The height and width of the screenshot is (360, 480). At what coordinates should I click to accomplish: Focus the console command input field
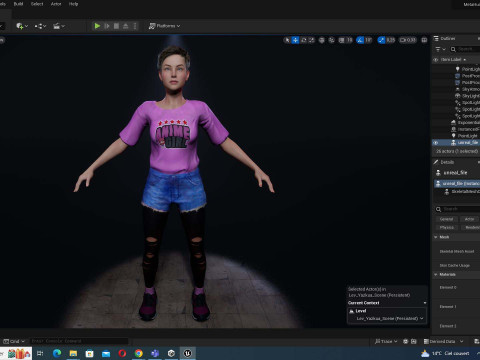[x=79, y=341]
